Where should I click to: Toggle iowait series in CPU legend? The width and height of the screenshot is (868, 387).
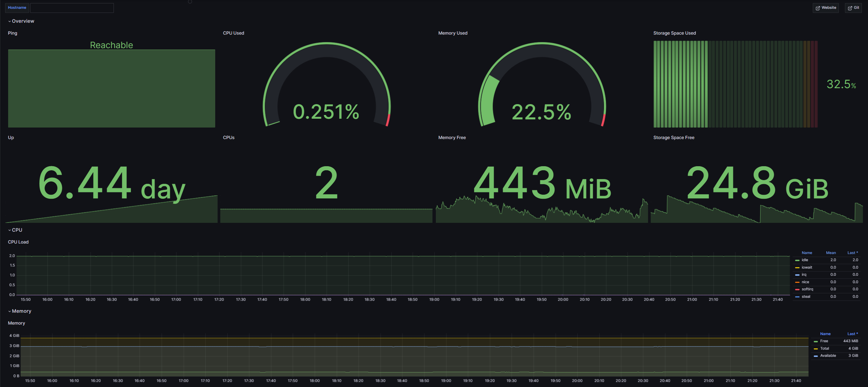807,267
